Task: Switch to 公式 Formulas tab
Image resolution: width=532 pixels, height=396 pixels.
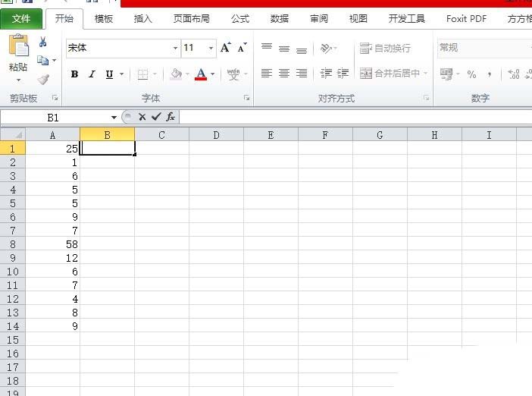Action: [x=240, y=19]
